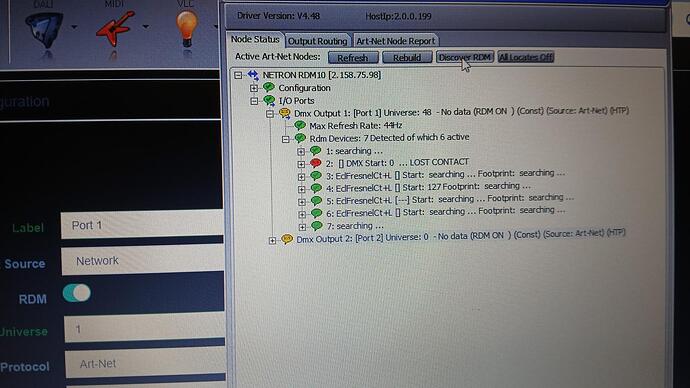Click the green Configuration status icon
The width and height of the screenshot is (690, 388).
pos(268,88)
